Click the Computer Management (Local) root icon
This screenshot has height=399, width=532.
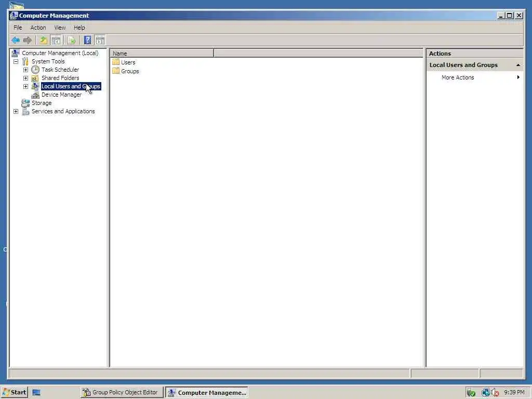point(16,53)
